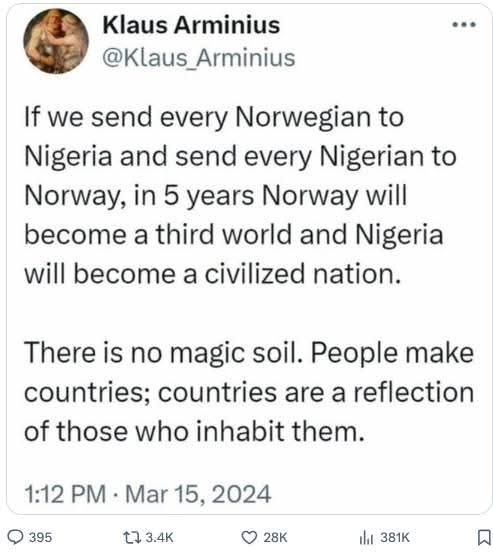
Task: Bookmark this tweet with the bookmark icon
Action: [x=484, y=537]
